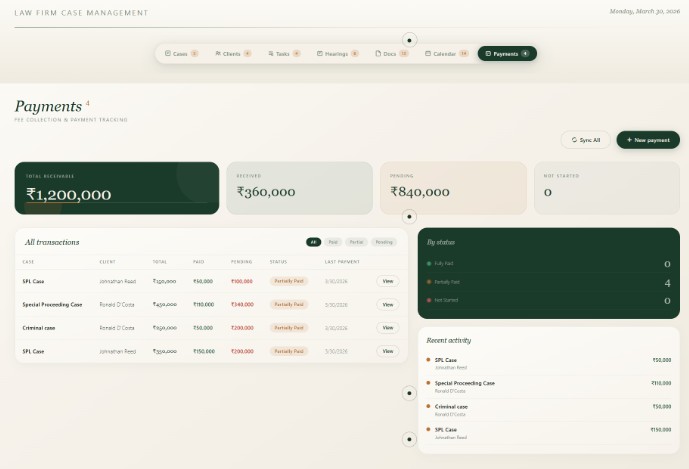Click Fully Paid row in By status

pyautogui.click(x=549, y=264)
